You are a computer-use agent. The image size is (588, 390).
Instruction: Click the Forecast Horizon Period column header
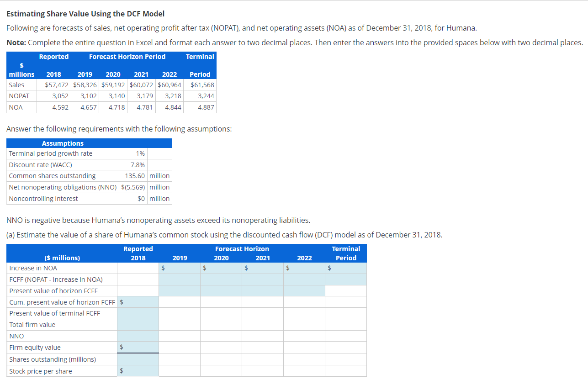(127, 57)
